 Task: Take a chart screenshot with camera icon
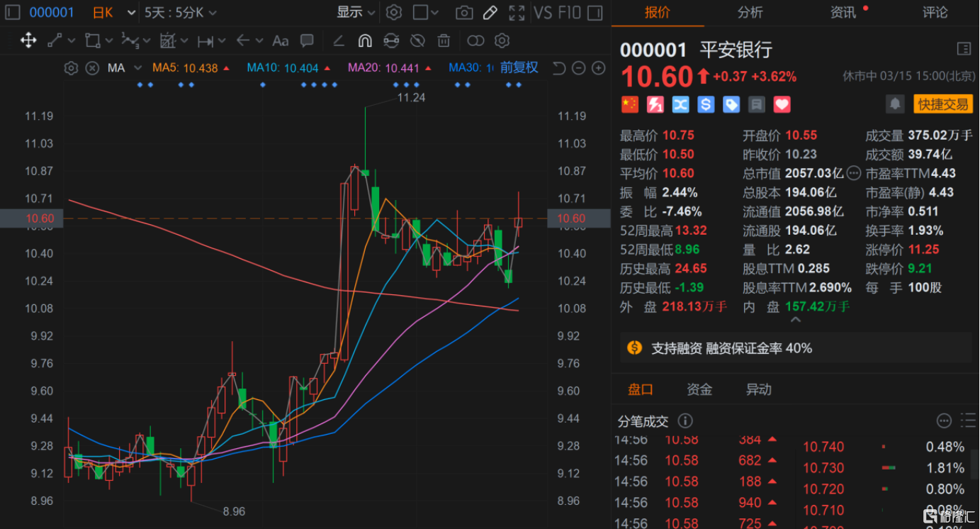coord(464,12)
